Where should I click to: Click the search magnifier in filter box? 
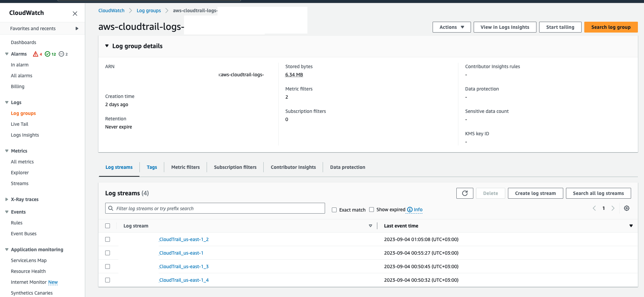point(111,208)
